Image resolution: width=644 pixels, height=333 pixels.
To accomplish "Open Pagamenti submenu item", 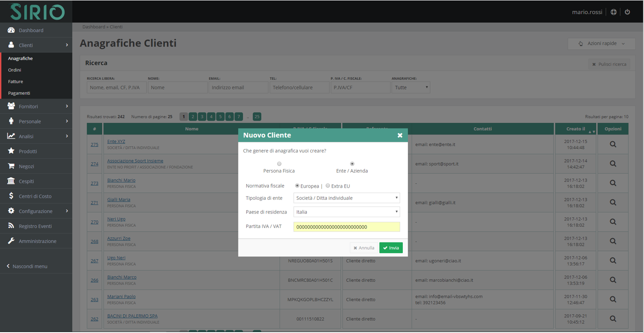I will click(19, 93).
